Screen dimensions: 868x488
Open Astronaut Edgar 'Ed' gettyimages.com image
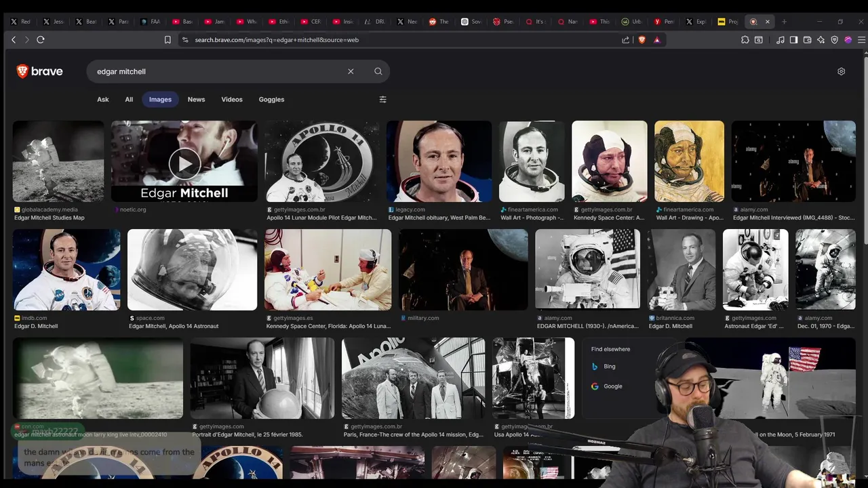[755, 270]
